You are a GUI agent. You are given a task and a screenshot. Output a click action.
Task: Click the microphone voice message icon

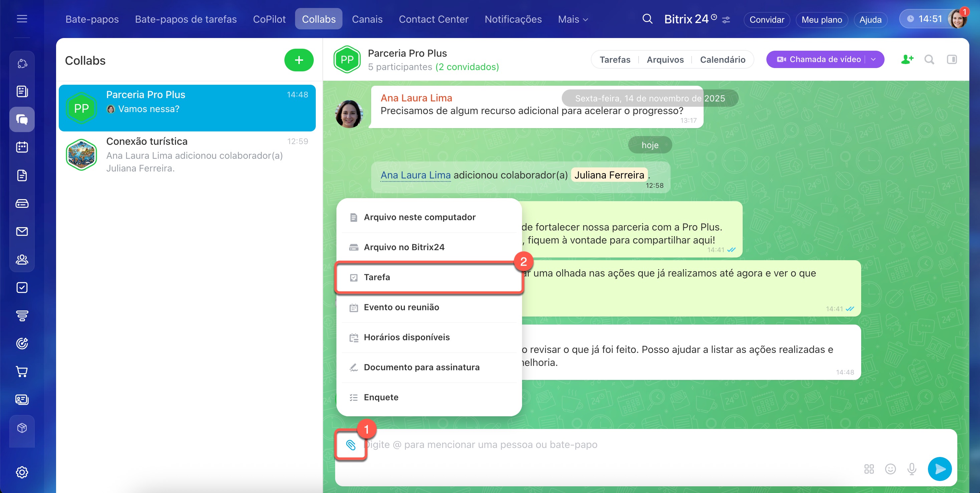[912, 469]
